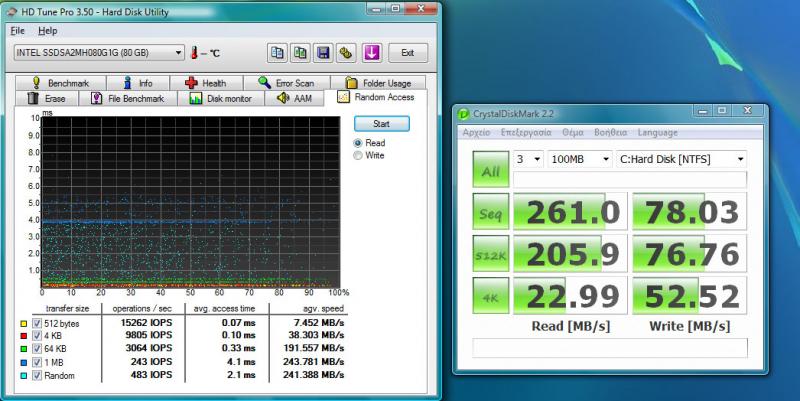The image size is (800, 401).
Task: Click the save screenshot floppy disk icon
Action: point(323,53)
